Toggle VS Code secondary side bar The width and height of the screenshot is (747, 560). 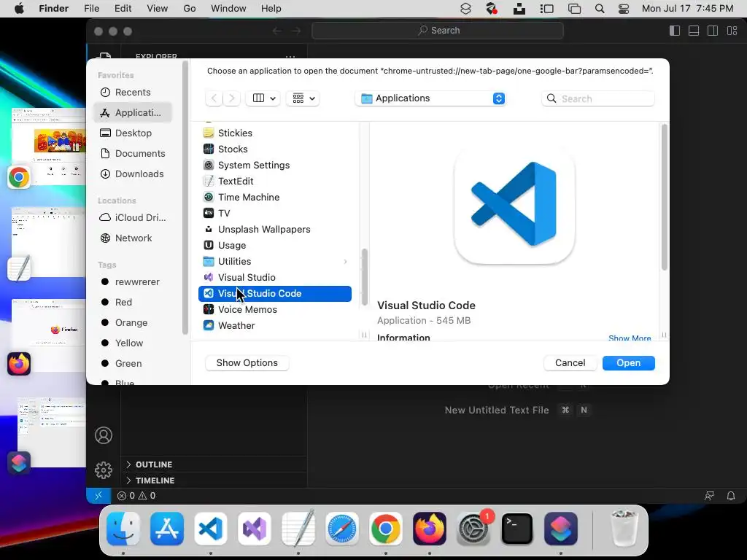coord(713,31)
